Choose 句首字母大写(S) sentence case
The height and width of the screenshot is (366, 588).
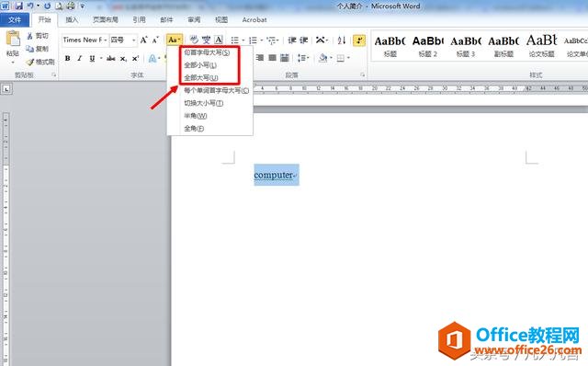[210, 52]
